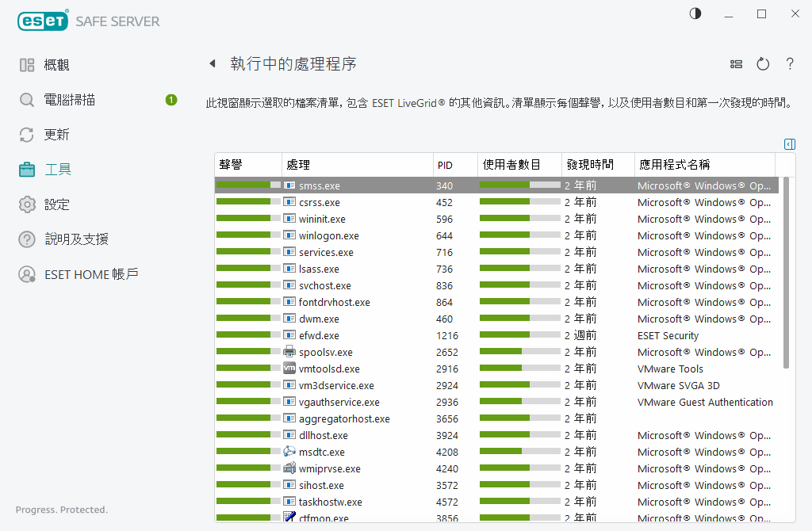
Task: Open 概觀 overview section
Action: pyautogui.click(x=56, y=65)
